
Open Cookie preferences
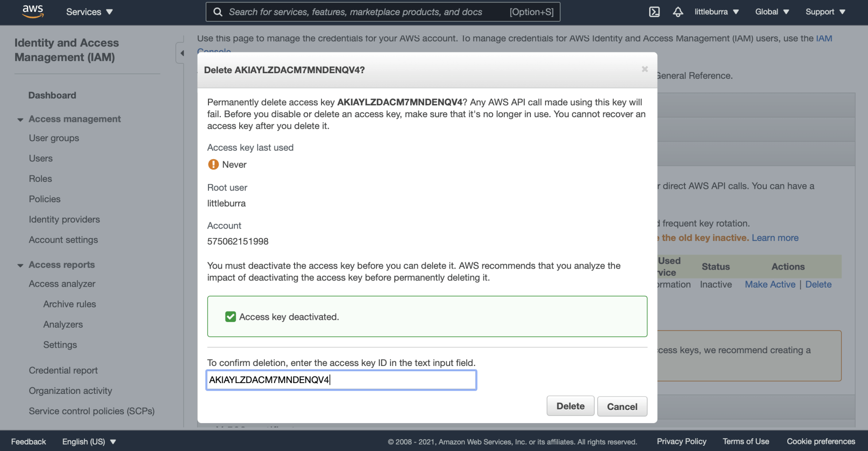(x=821, y=441)
